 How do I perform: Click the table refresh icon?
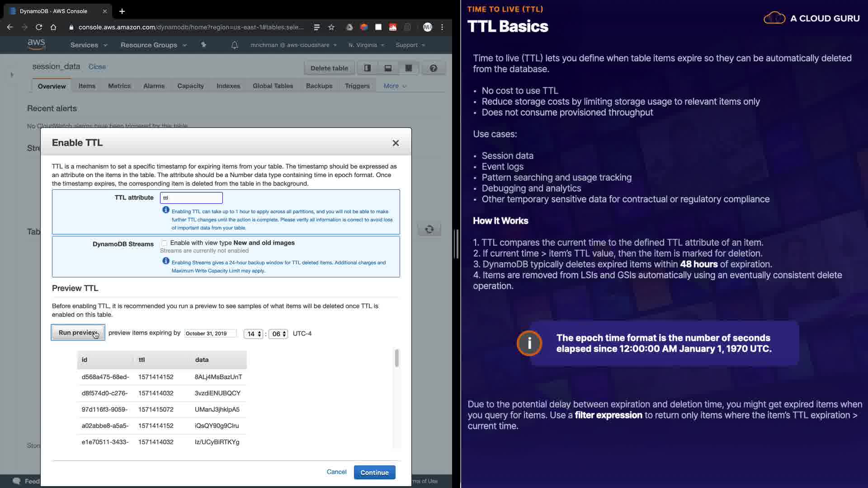tap(429, 229)
